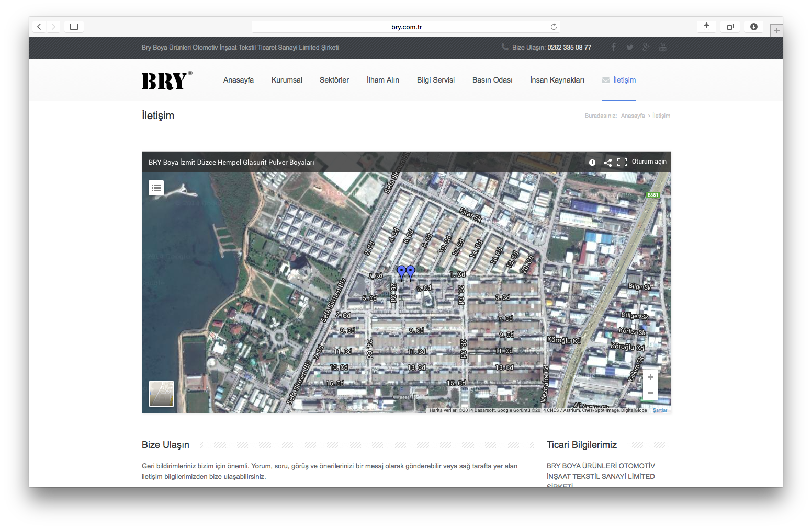Click the Anasayfa breadcrumb link
Image resolution: width=812 pixels, height=529 pixels.
point(633,116)
